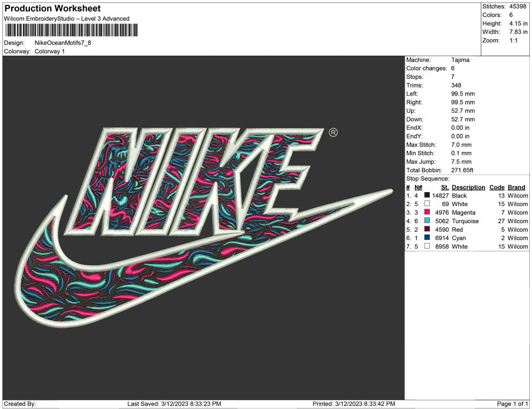Click the 'Code' column header
This screenshot has height=409, width=532.
point(497,187)
